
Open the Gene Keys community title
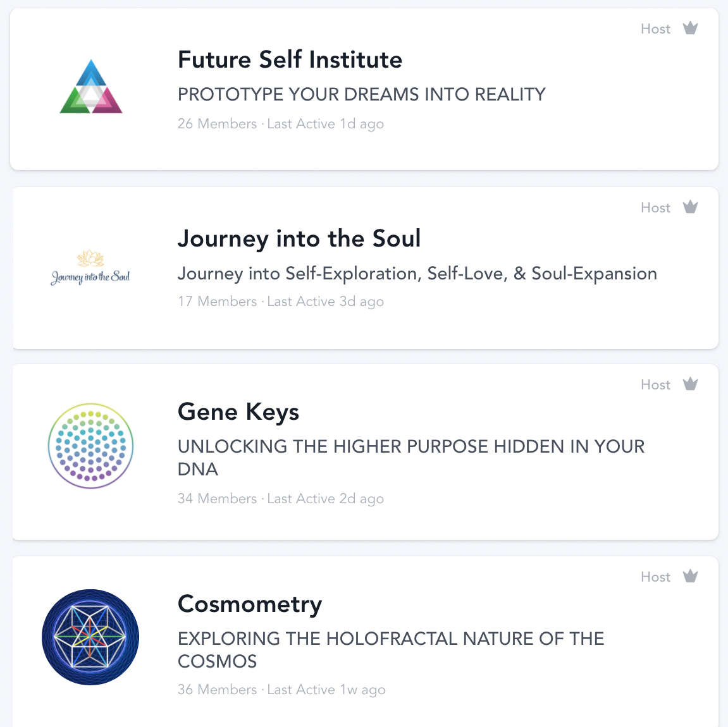click(238, 412)
